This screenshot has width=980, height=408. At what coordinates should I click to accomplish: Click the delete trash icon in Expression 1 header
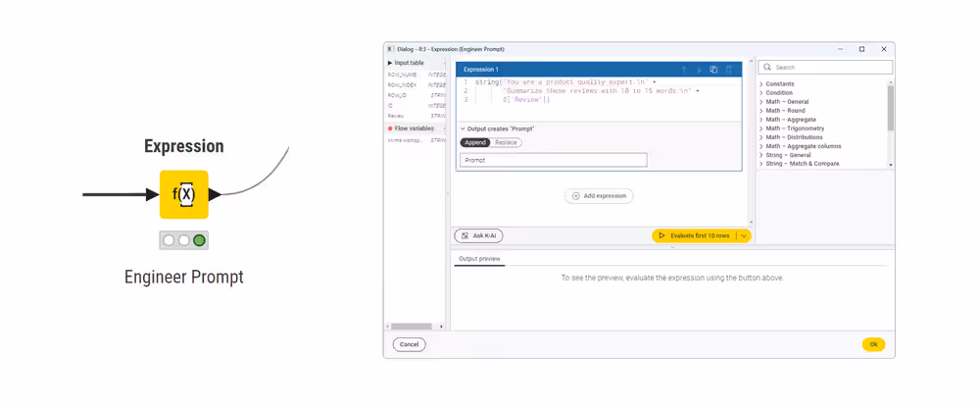click(728, 70)
